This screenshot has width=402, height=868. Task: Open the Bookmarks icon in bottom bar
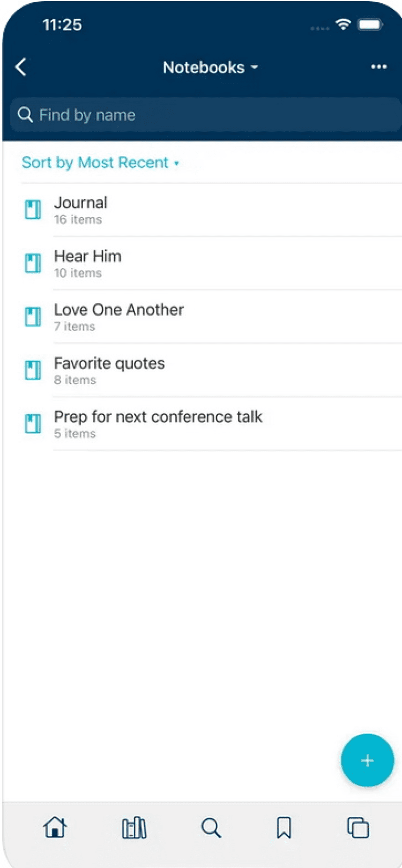[x=284, y=828]
